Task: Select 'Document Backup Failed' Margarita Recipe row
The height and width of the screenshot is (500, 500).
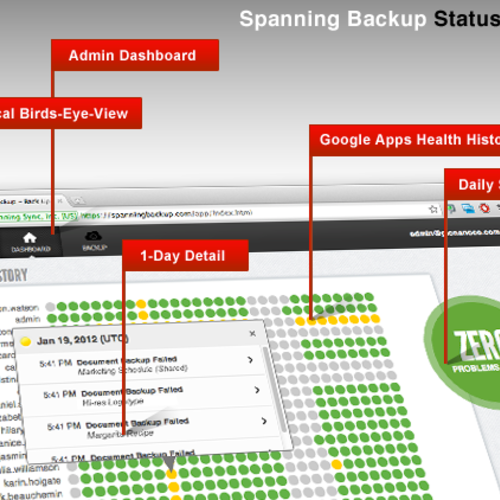Action: (x=152, y=427)
